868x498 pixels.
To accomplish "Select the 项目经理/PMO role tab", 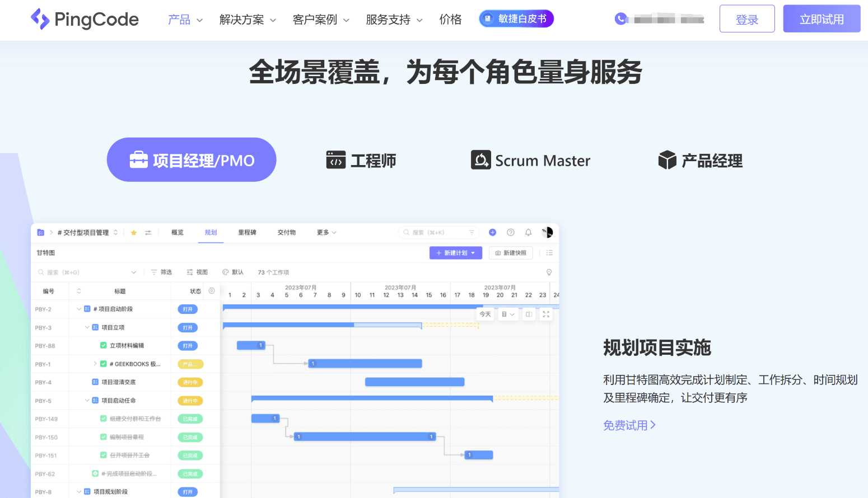I will click(192, 159).
